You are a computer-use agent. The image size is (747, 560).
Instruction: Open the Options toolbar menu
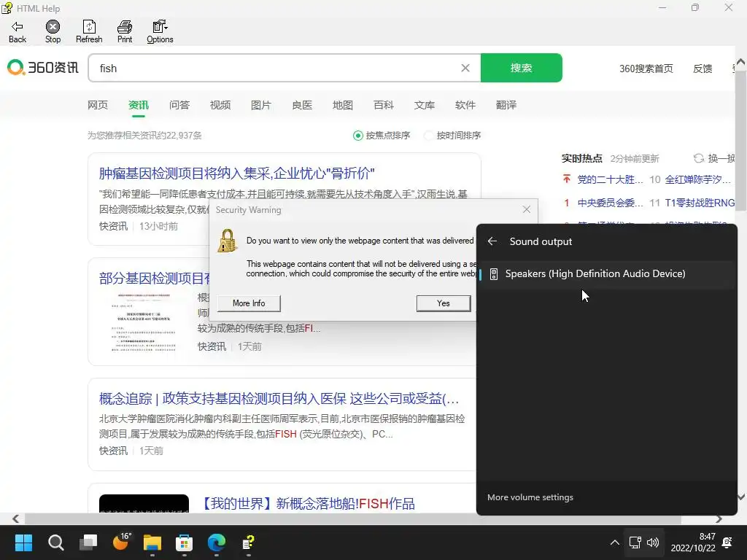point(160,32)
